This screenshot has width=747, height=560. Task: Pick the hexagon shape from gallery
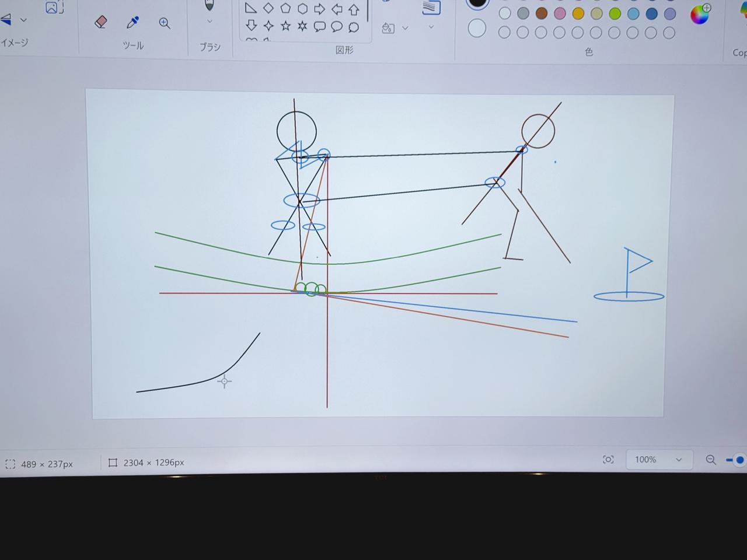[302, 9]
